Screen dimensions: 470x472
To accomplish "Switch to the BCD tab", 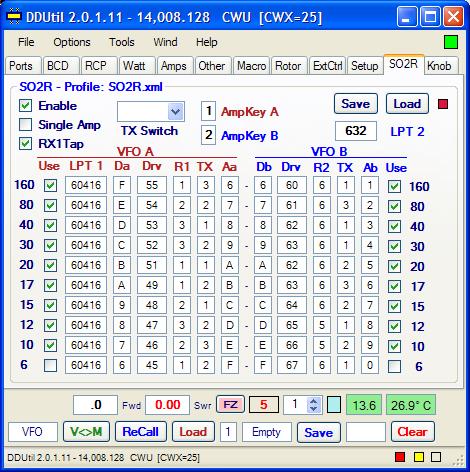I will click(61, 66).
